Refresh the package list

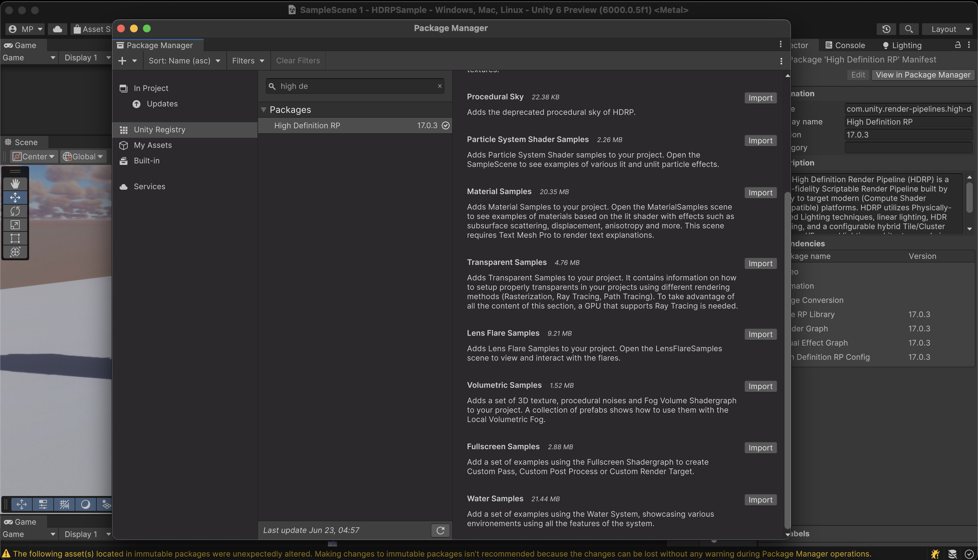(440, 530)
